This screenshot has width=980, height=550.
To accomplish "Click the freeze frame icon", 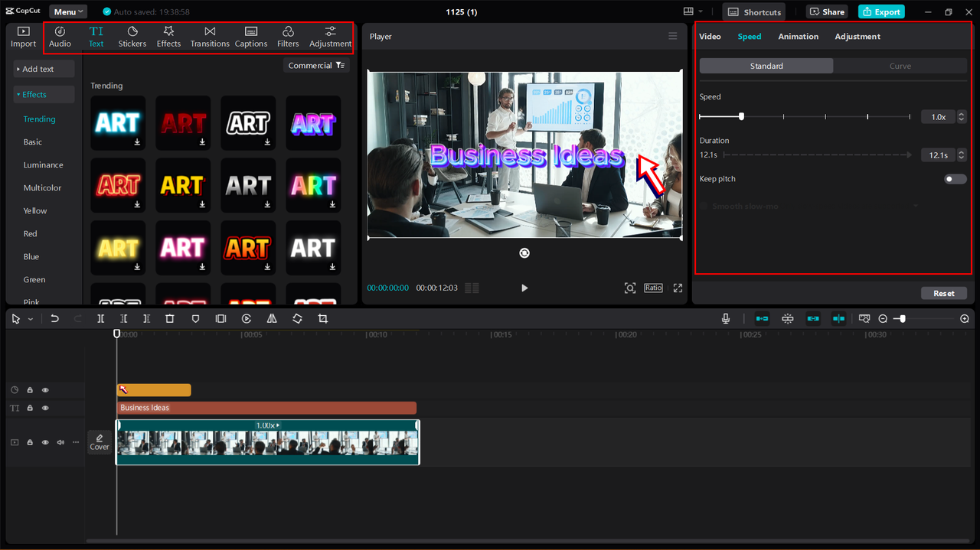I will coord(220,318).
